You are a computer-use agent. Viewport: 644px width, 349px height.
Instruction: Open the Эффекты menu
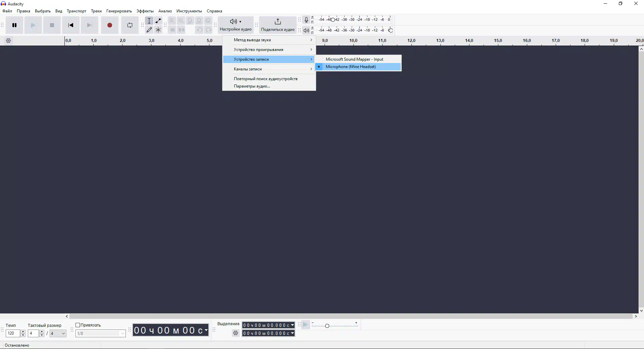pos(145,11)
